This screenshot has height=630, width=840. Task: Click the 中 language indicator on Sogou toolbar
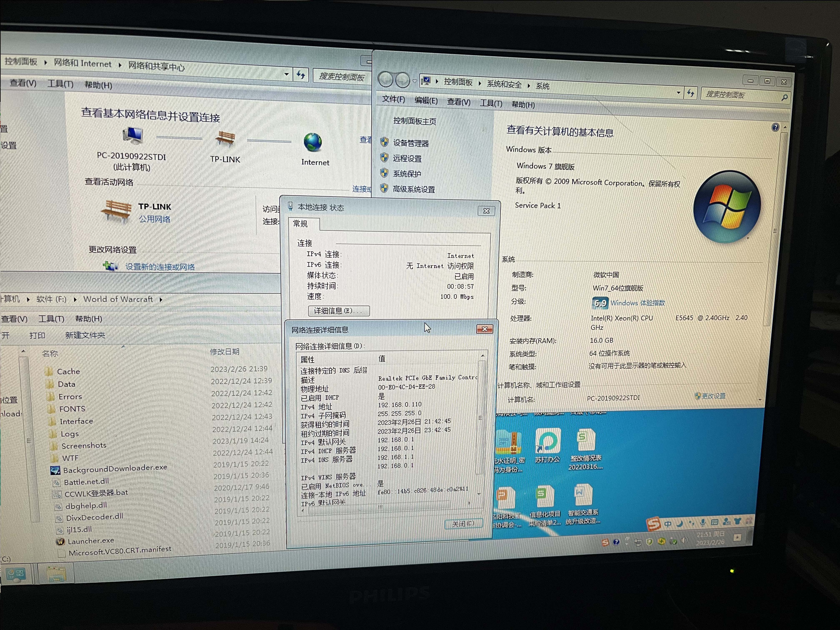coord(668,524)
